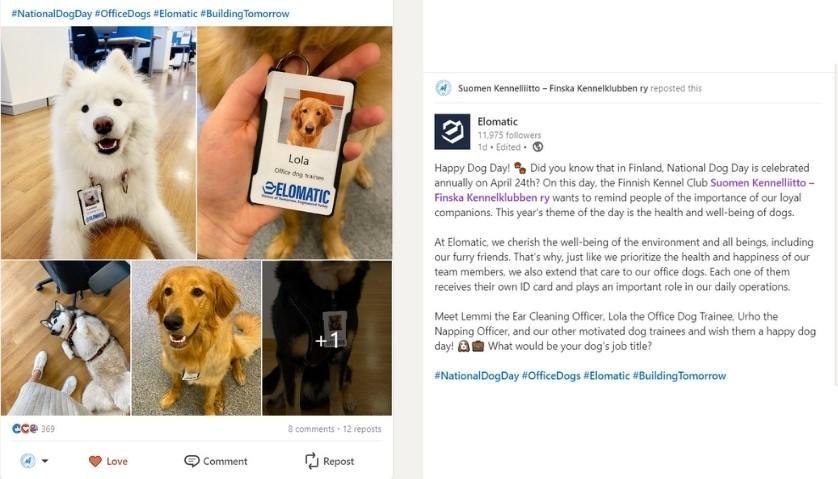Open the +1 more photos thumbnail
Screen dimensions: 838x479
(x=327, y=338)
